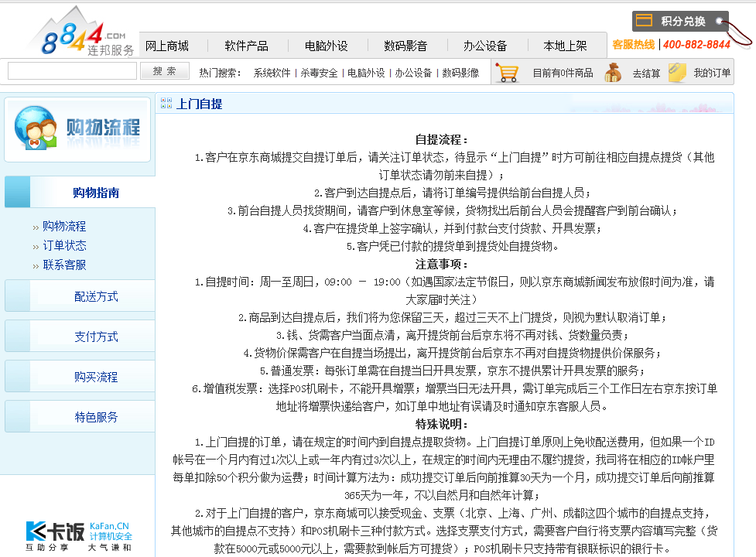Click the 自提流程： heading

[x=442, y=140]
